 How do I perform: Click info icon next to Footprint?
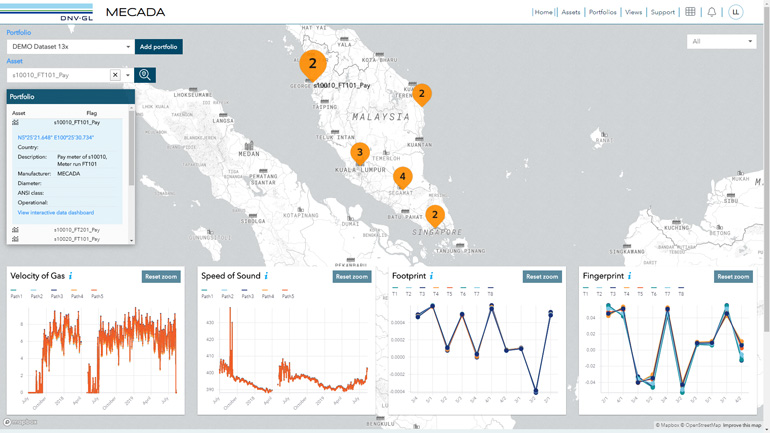point(431,276)
